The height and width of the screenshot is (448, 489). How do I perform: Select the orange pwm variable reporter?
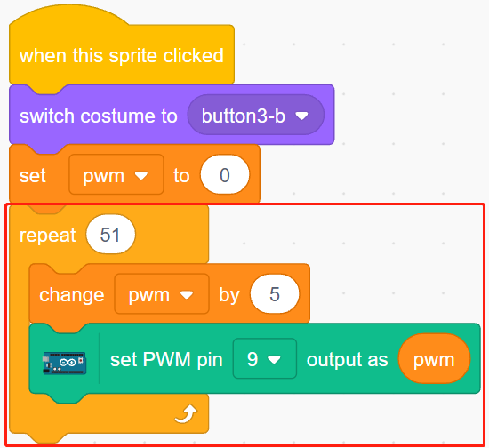pyautogui.click(x=434, y=358)
